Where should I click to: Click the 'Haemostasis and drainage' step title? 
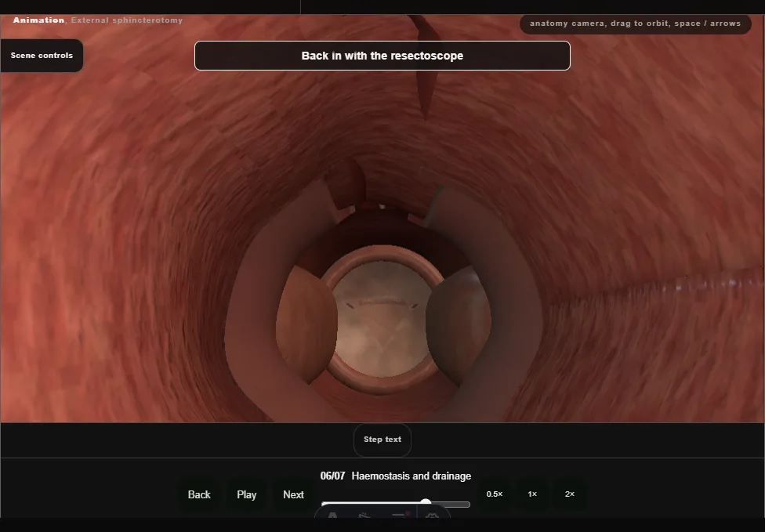(412, 476)
